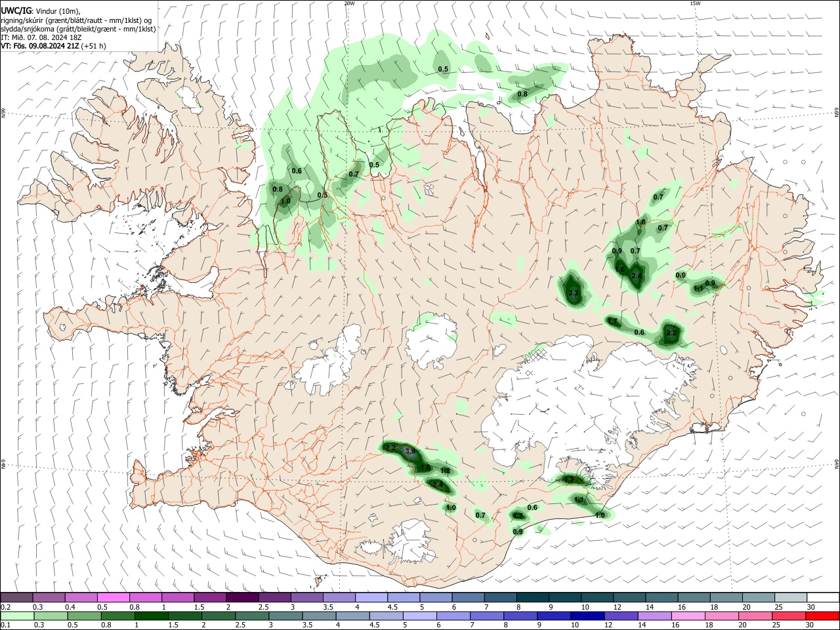Click the 'UWC/IG: Vindur (10m)' title line
The image size is (840, 630).
pos(41,11)
